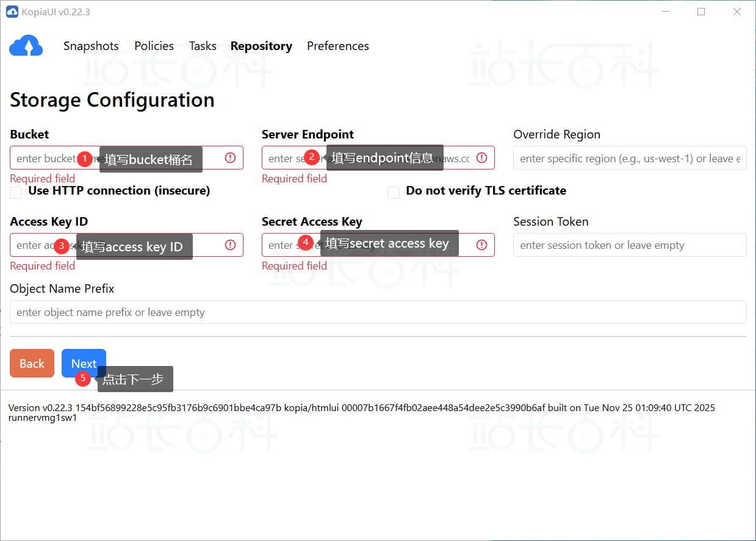Select the Session Token input field
The image size is (756, 541).
(630, 245)
